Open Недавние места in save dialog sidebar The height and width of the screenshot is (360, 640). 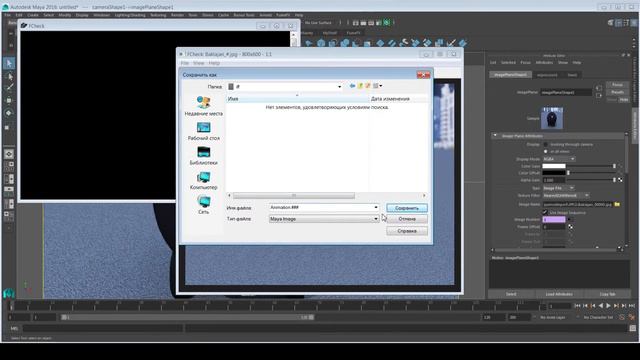pyautogui.click(x=204, y=105)
